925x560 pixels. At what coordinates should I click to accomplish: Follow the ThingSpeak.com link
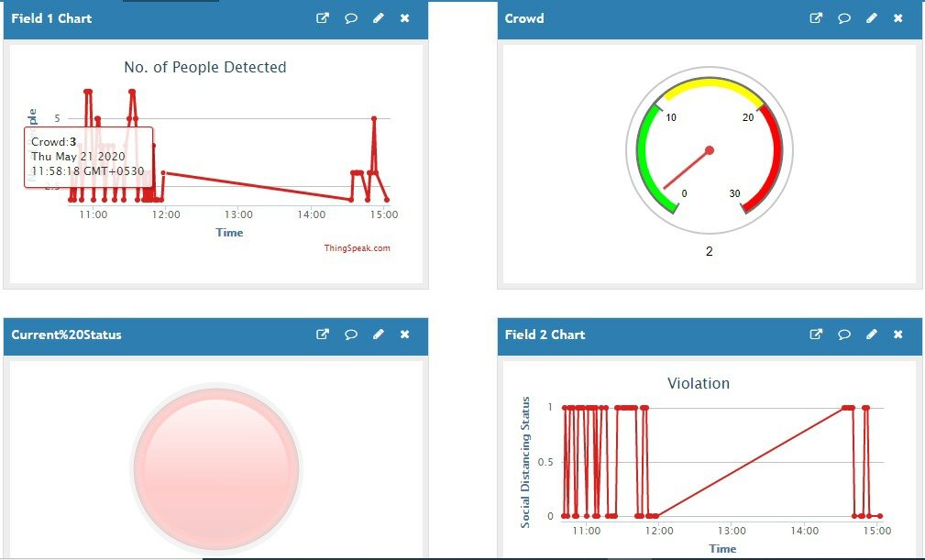pos(357,247)
